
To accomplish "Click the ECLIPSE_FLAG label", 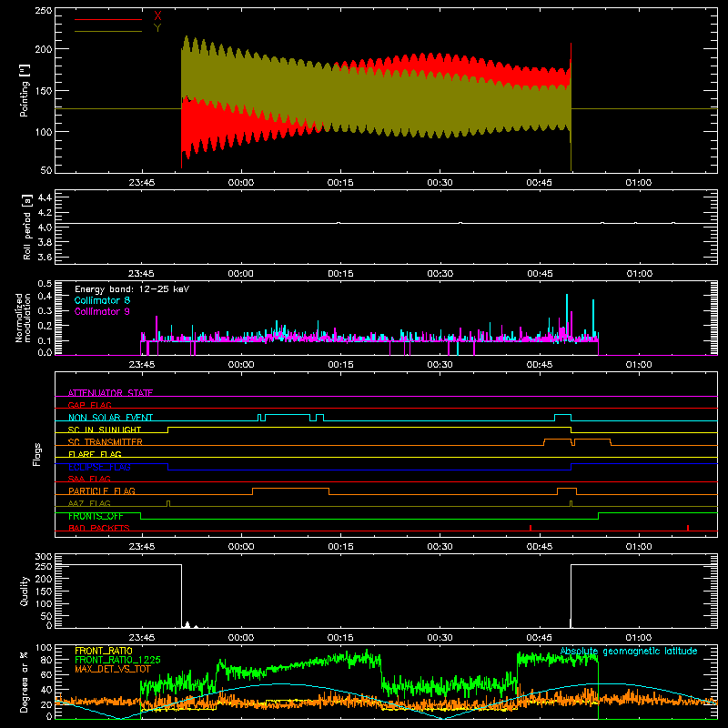I will tap(99, 467).
